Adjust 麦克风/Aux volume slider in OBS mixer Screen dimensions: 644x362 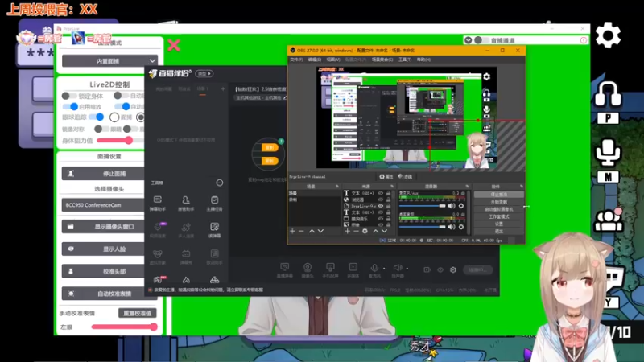point(422,206)
